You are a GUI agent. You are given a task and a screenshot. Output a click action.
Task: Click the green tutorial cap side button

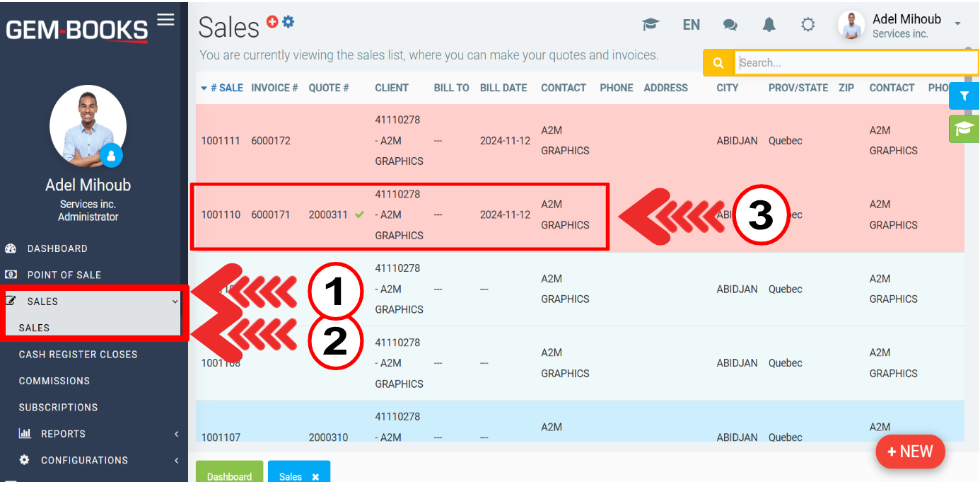point(964,129)
